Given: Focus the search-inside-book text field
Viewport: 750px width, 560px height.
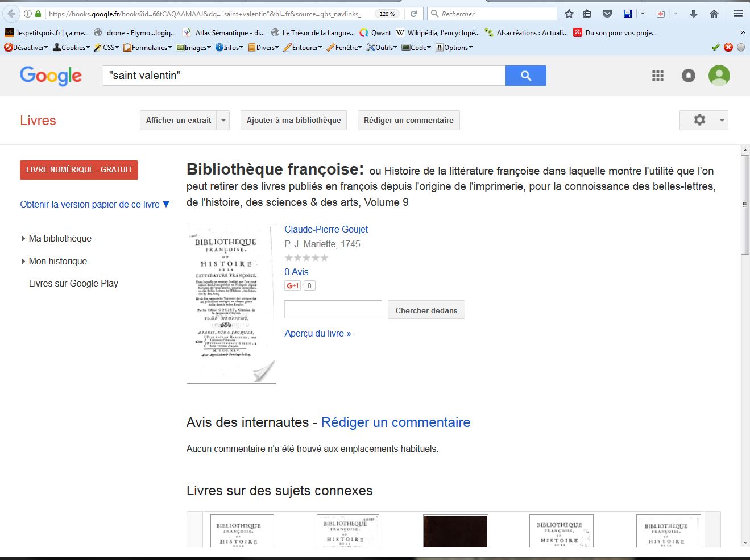Looking at the screenshot, I should [333, 310].
